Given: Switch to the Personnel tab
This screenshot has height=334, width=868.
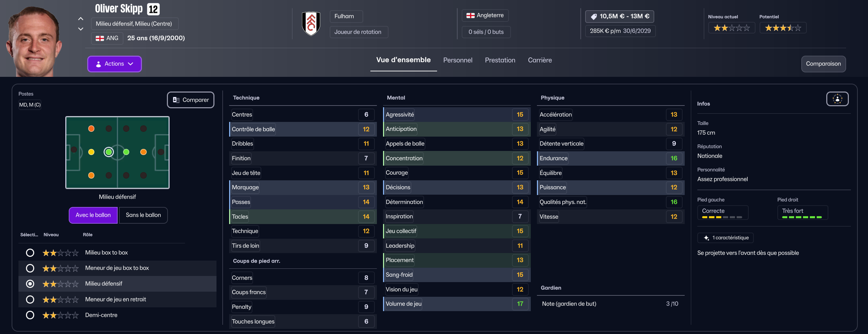Looking at the screenshot, I should point(458,60).
